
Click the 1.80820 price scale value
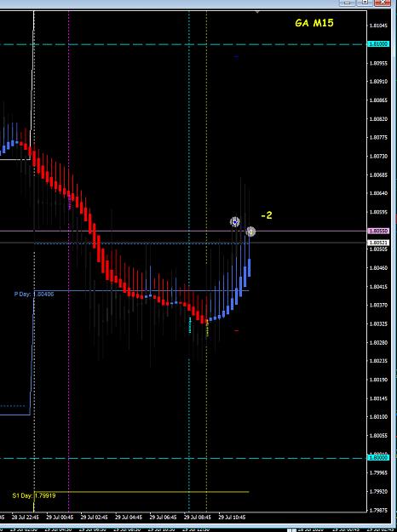(378, 119)
